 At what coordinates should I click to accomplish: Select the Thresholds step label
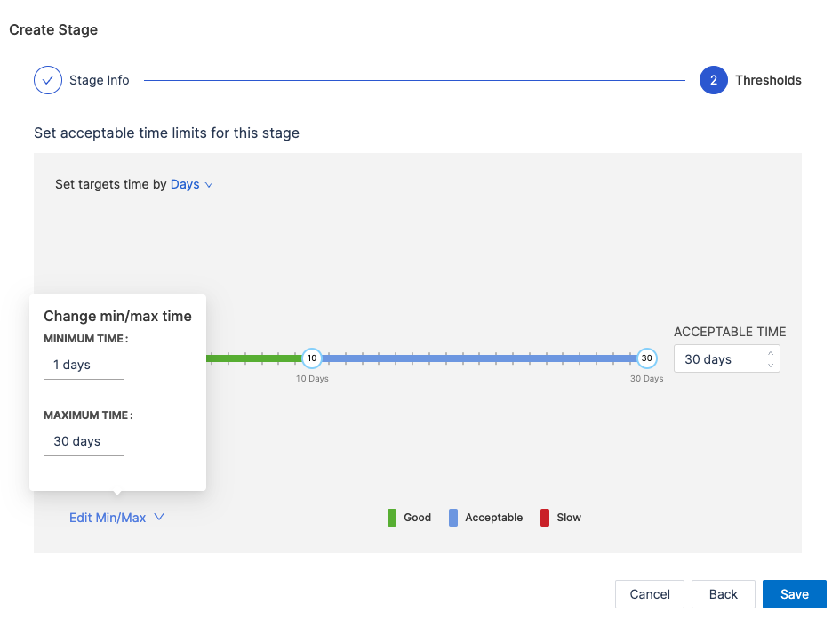click(768, 80)
